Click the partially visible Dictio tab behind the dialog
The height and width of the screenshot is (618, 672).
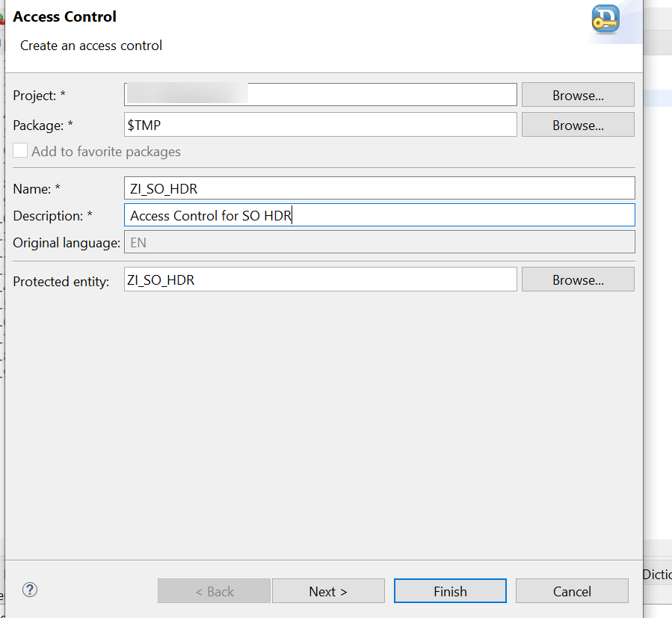[x=657, y=574]
